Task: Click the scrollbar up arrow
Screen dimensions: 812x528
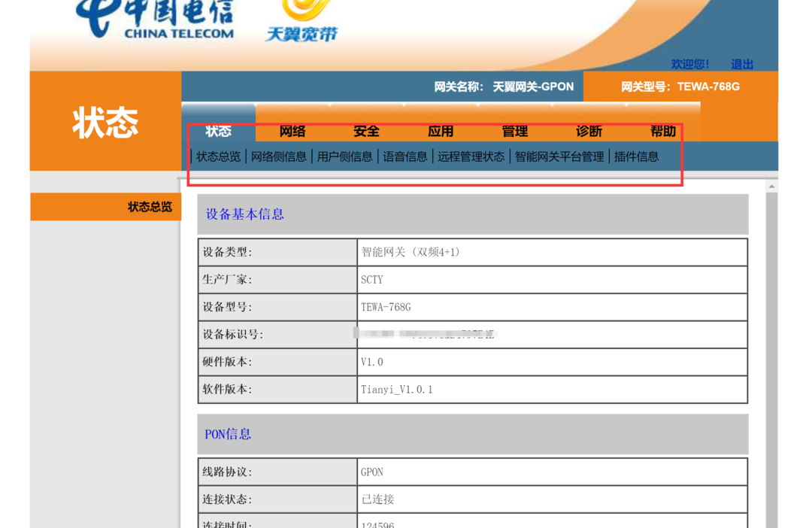Action: pos(771,186)
